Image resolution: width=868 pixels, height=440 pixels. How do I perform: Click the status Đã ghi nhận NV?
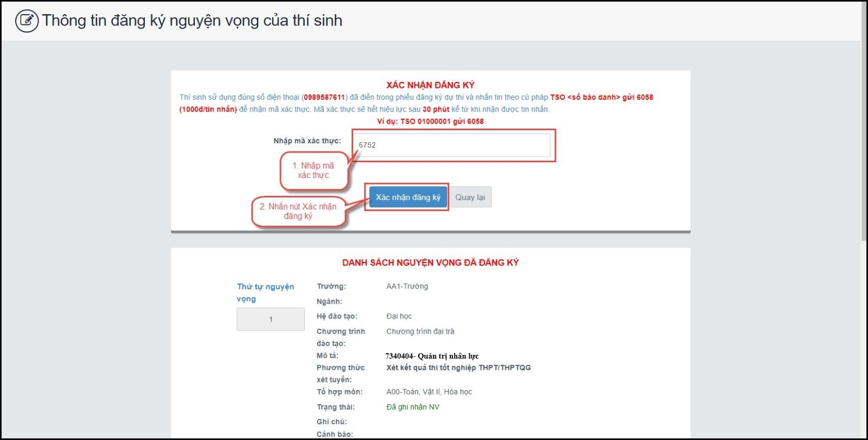pyautogui.click(x=413, y=407)
